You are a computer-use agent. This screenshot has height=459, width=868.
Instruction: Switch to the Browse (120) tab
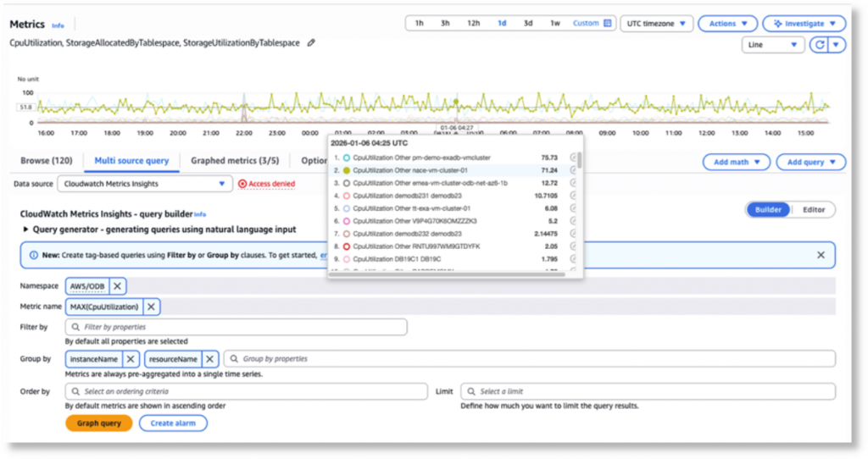47,160
